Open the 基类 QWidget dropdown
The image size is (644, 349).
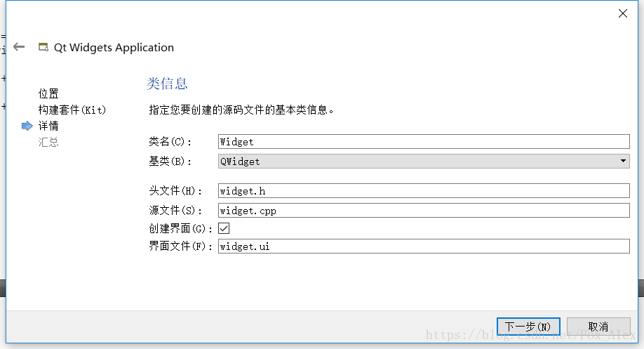[424, 161]
